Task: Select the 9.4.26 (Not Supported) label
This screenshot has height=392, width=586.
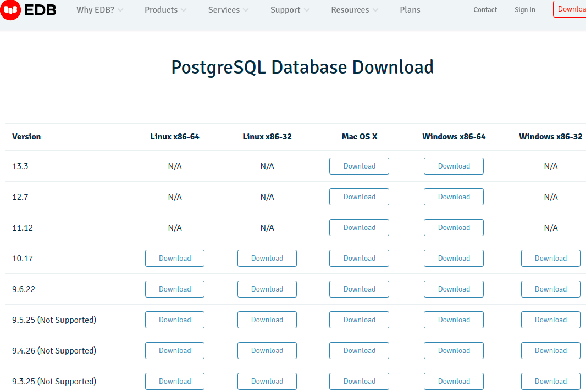Action: tap(54, 351)
